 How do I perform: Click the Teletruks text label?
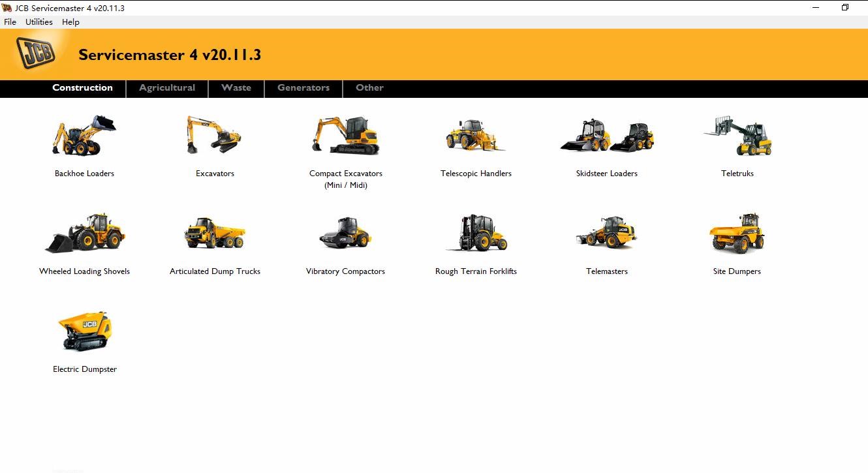(x=737, y=174)
